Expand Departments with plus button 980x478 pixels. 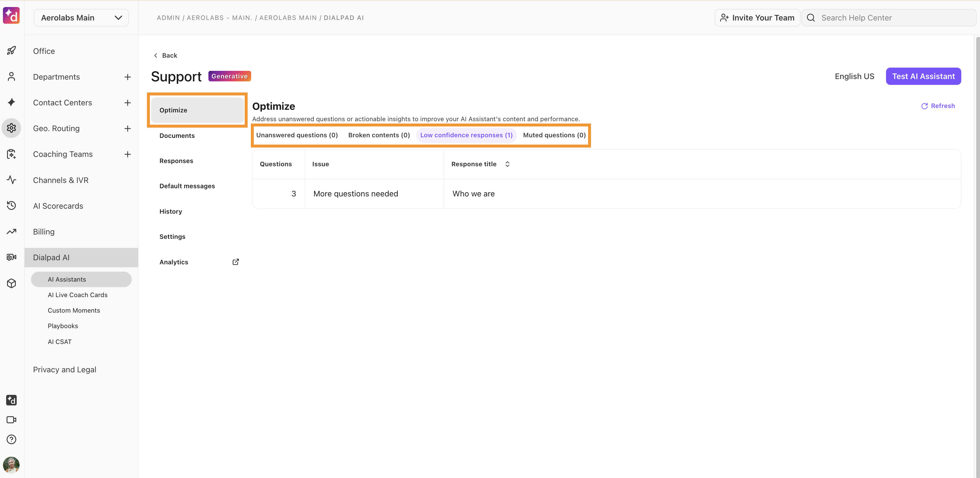[x=127, y=77]
